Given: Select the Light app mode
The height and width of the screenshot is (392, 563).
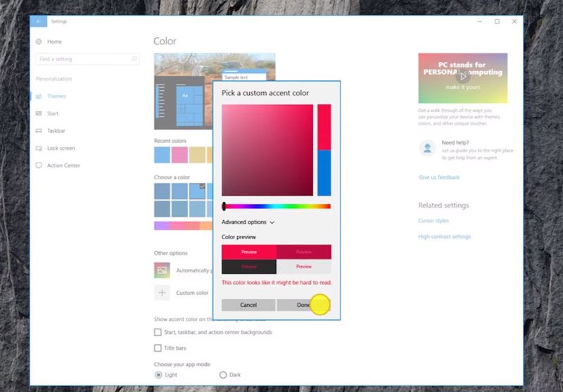Looking at the screenshot, I should [x=158, y=375].
